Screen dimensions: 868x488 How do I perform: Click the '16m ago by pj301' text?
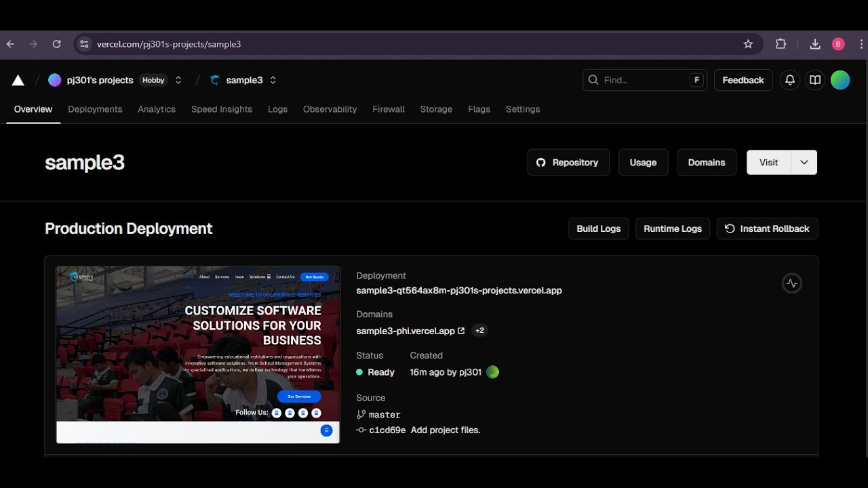(446, 372)
